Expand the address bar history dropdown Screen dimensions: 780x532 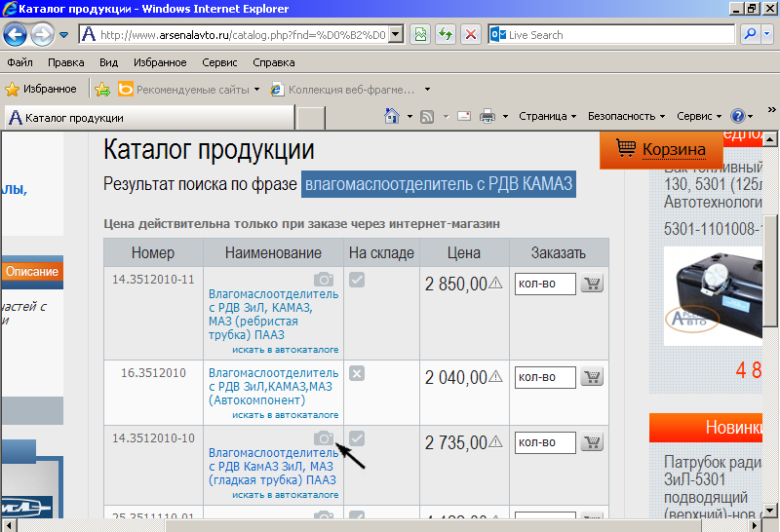point(396,35)
